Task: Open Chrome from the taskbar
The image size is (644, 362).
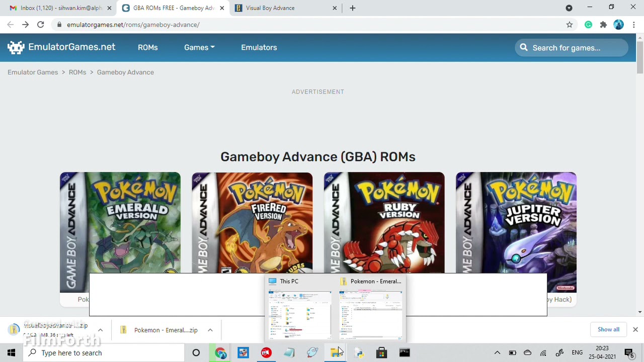Action: 220,353
